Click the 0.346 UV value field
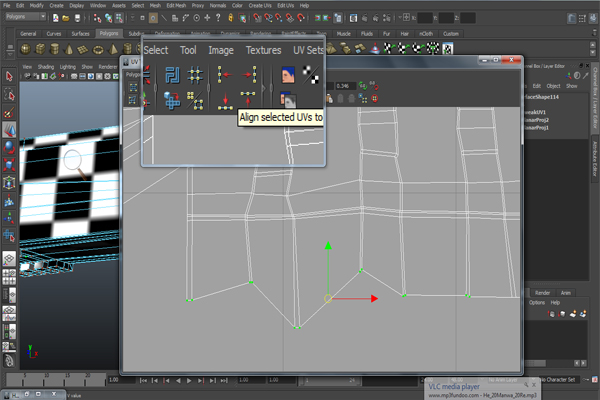 pyautogui.click(x=345, y=86)
